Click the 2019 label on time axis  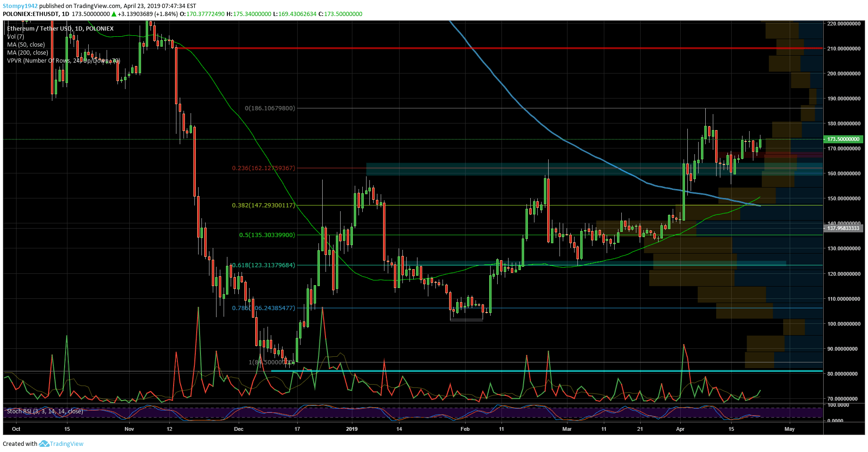352,429
